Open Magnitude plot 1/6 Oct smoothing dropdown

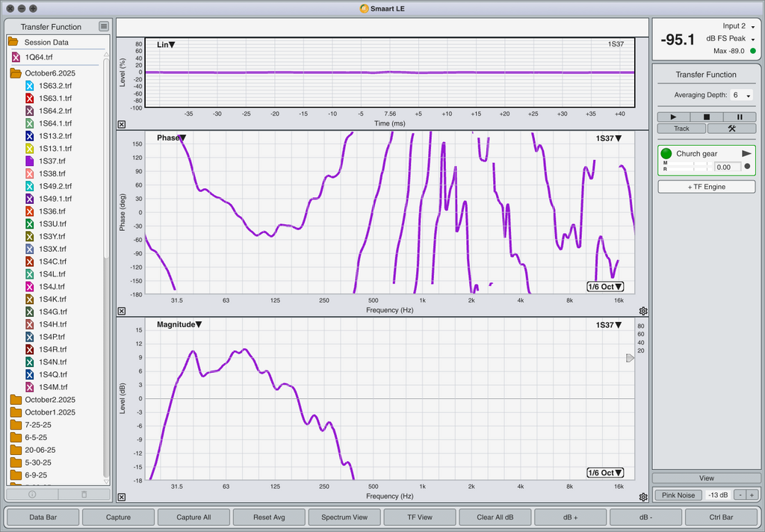click(605, 473)
